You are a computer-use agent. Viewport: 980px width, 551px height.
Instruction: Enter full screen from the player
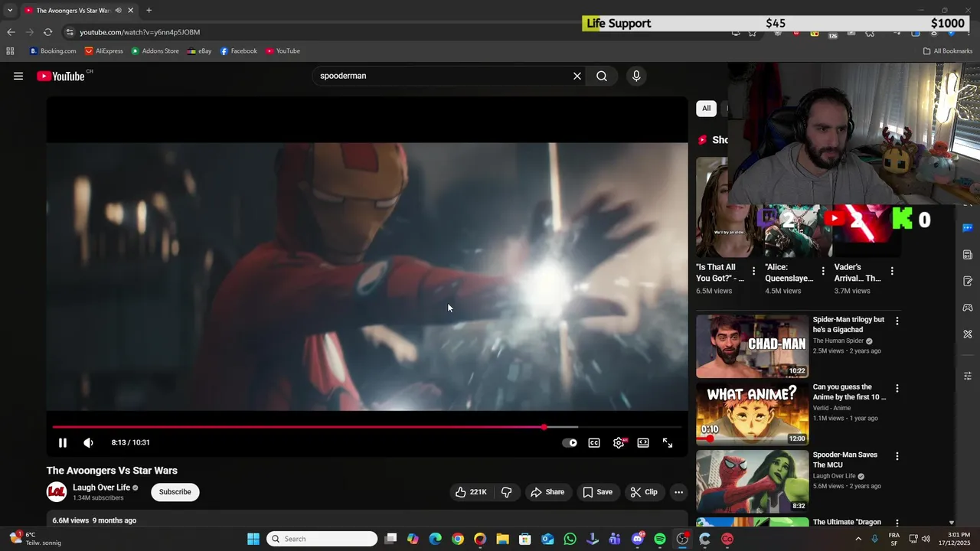click(x=668, y=442)
